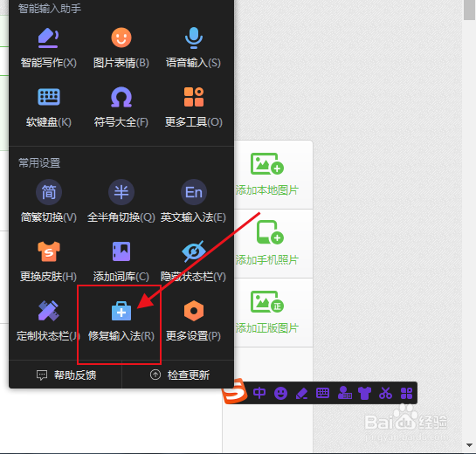Viewport: 476px width, 454px height.
Task: Switch to English input method (英文输入法)
Action: tap(193, 202)
